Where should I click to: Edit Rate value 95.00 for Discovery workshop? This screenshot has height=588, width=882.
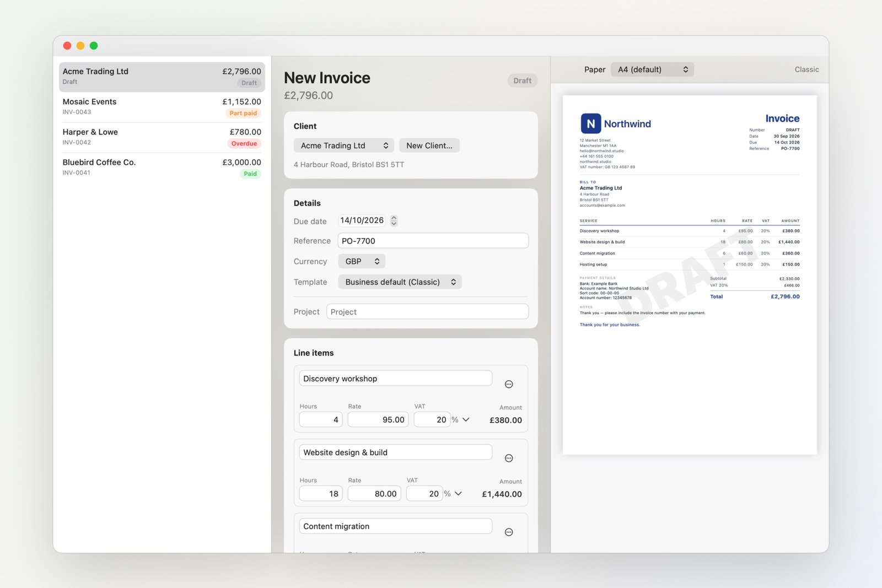378,419
